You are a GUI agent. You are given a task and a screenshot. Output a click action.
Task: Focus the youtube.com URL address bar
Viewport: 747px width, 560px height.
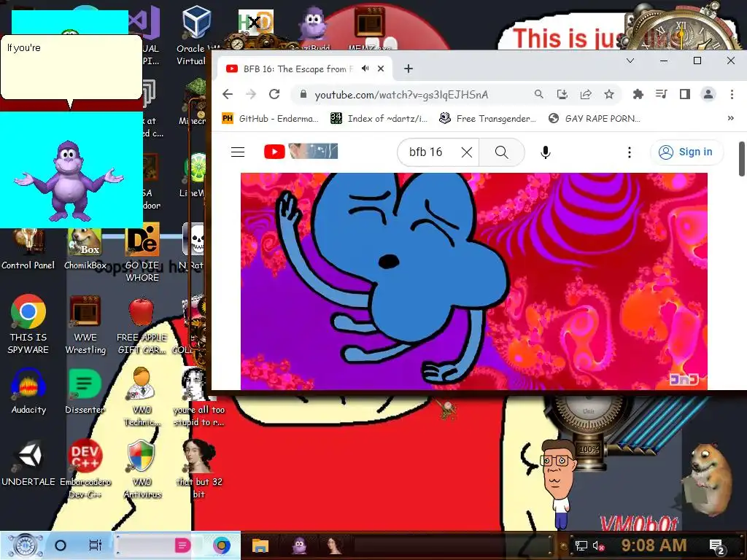[401, 95]
